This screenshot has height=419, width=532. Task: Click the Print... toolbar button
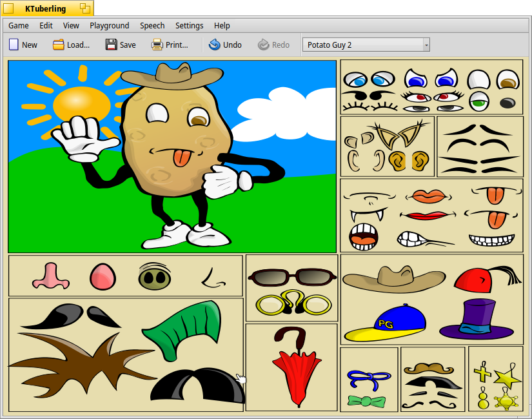tap(170, 45)
